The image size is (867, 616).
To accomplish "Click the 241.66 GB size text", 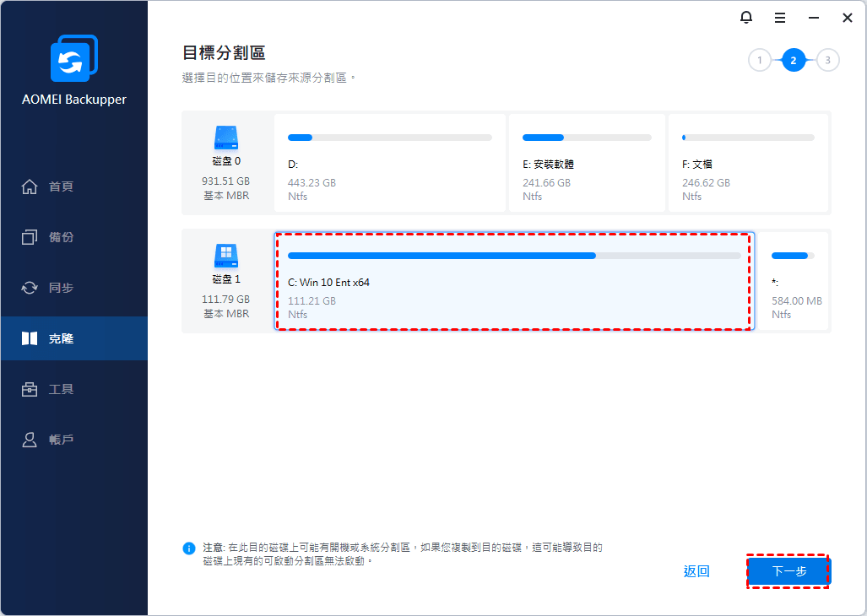I will click(546, 183).
